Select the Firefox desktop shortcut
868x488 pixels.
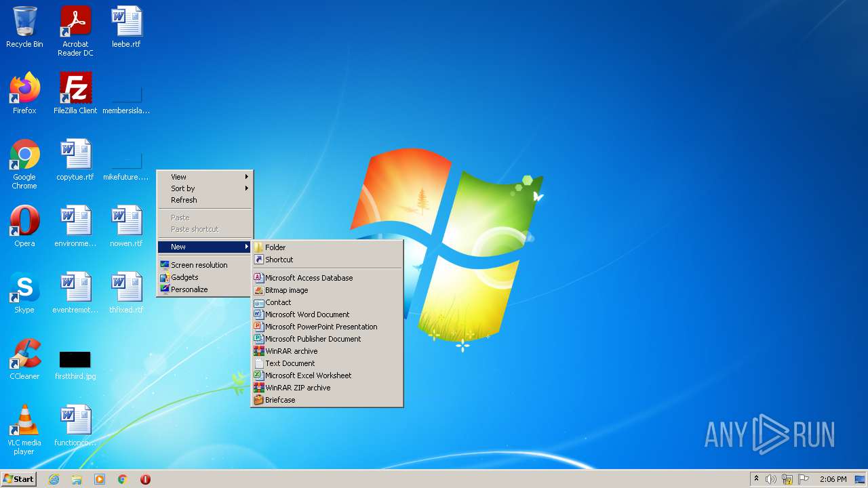[24, 94]
